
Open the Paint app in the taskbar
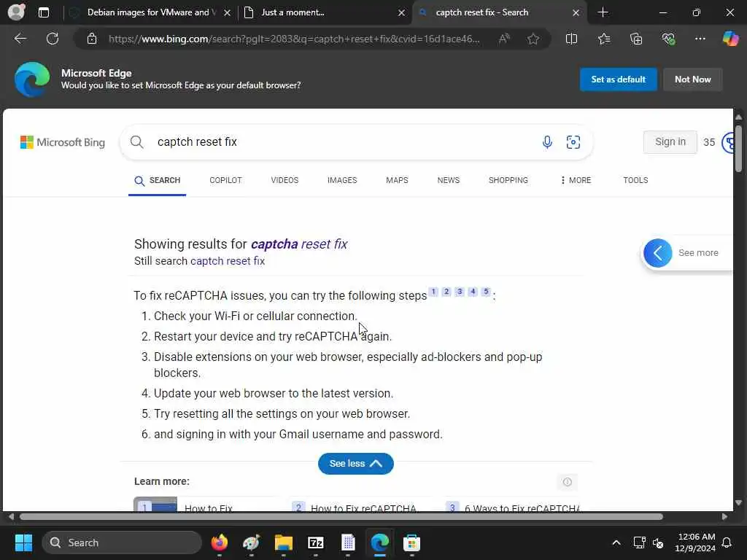[x=251, y=542]
